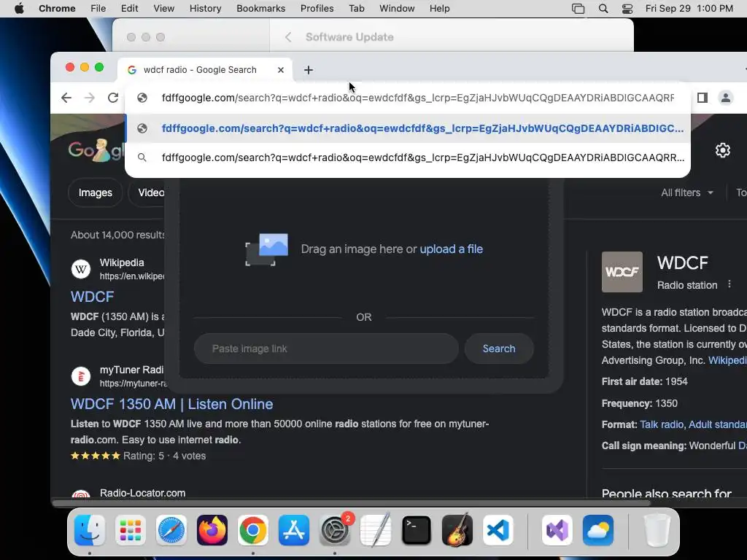Screen dimensions: 747x560
Task: Choose the highlighted blue URL suggestion
Action: pyautogui.click(x=408, y=128)
